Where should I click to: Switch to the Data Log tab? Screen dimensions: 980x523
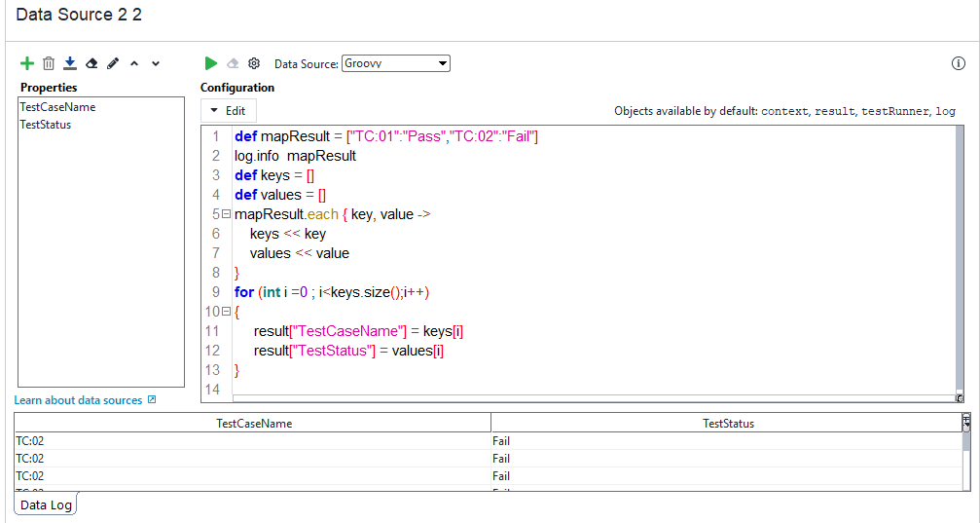46,505
